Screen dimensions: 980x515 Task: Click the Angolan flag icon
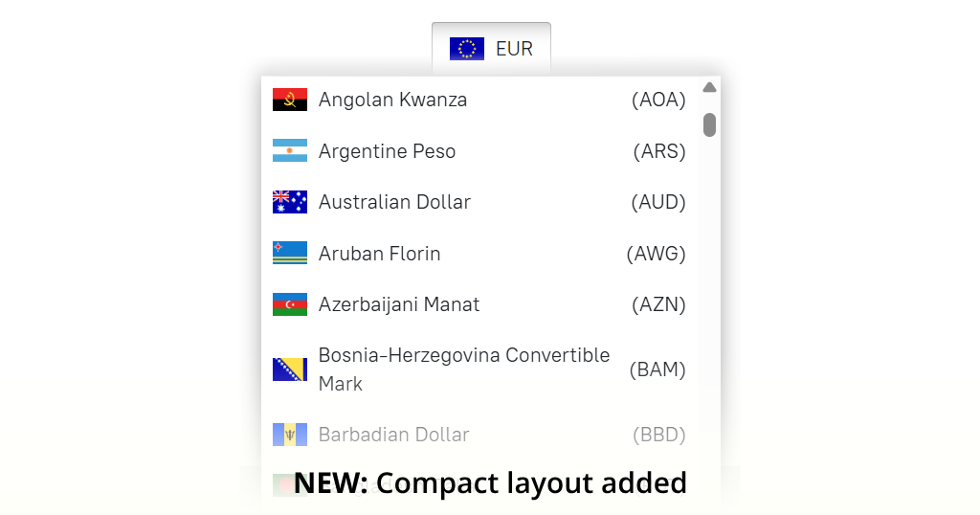coord(290,100)
